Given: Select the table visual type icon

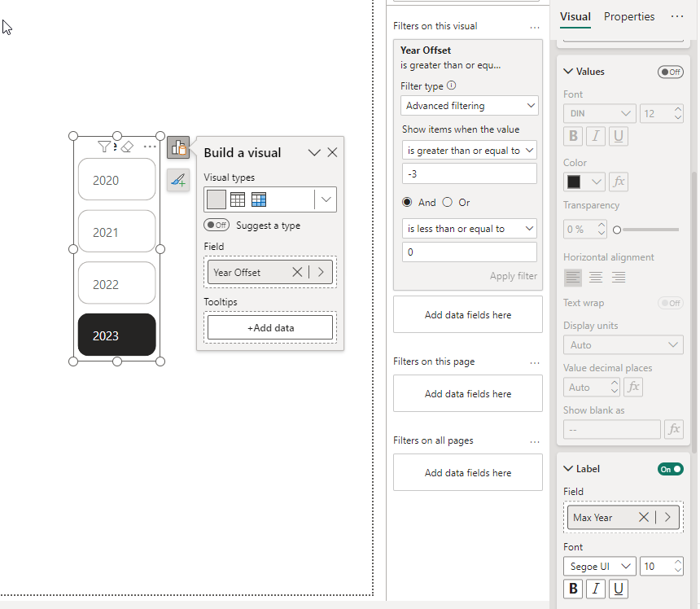Looking at the screenshot, I should (238, 199).
